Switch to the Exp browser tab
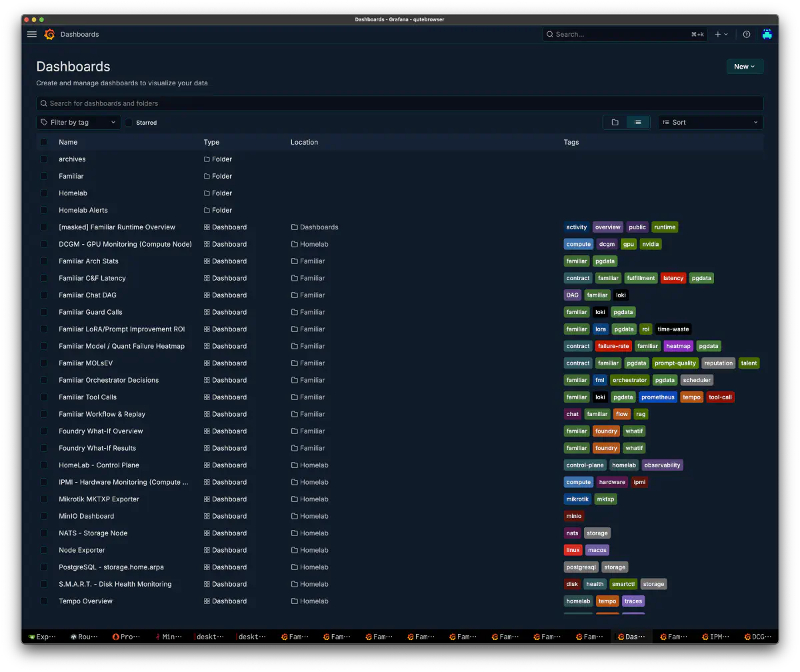Image resolution: width=800 pixels, height=672 pixels. click(x=42, y=637)
